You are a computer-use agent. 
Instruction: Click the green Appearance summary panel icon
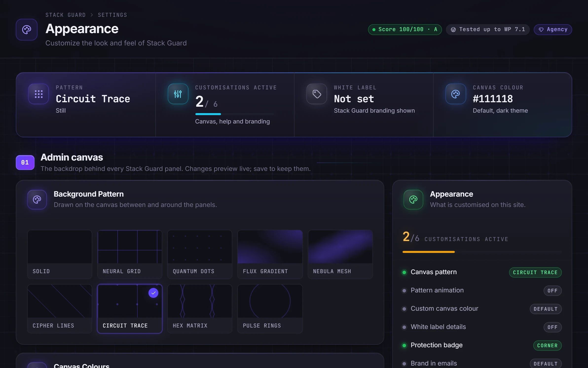coord(413,200)
